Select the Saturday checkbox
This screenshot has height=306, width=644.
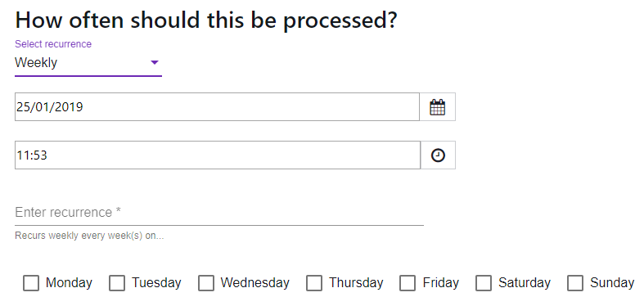tap(484, 283)
